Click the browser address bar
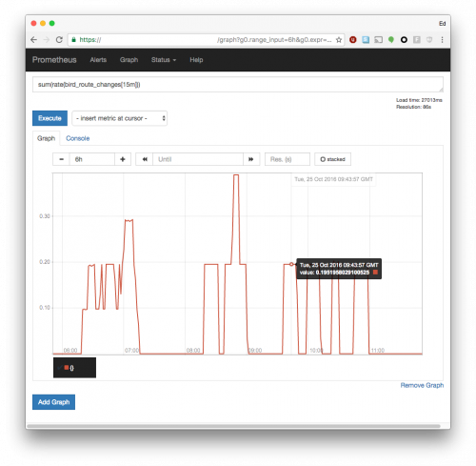The width and height of the screenshot is (476, 466). coord(207,40)
